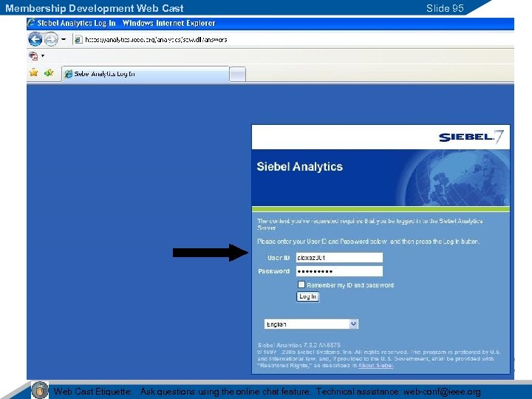This screenshot has width=532, height=399.
Task: Open the Favorites star icon
Action: [x=33, y=72]
